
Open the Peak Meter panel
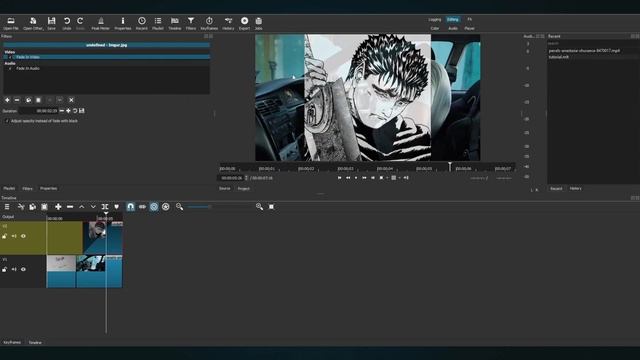click(x=100, y=23)
